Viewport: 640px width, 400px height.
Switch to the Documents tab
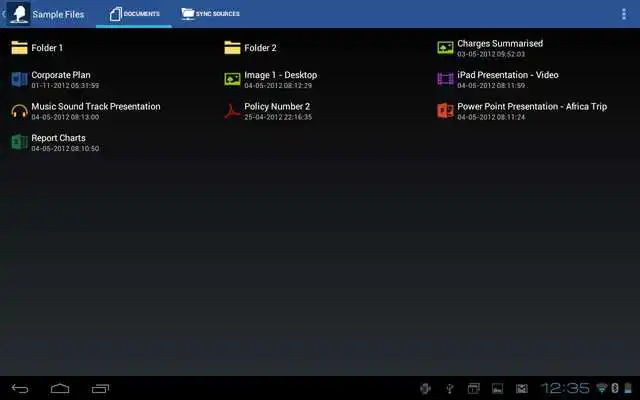pos(134,14)
